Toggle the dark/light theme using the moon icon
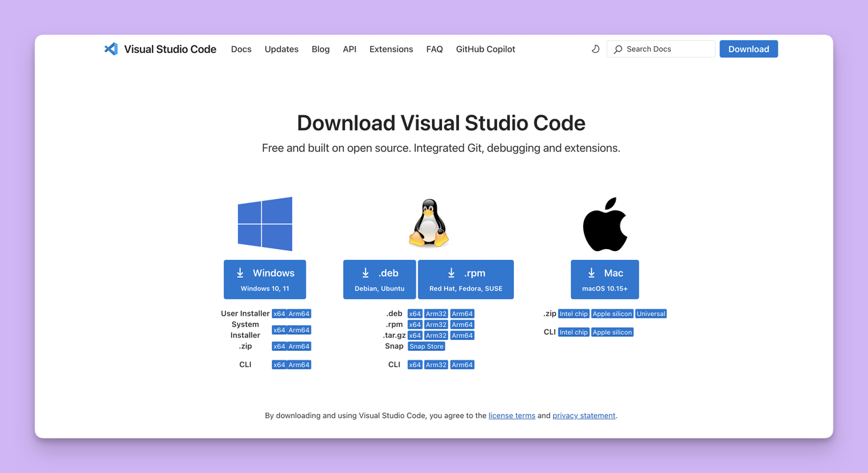The width and height of the screenshot is (868, 473). point(595,49)
